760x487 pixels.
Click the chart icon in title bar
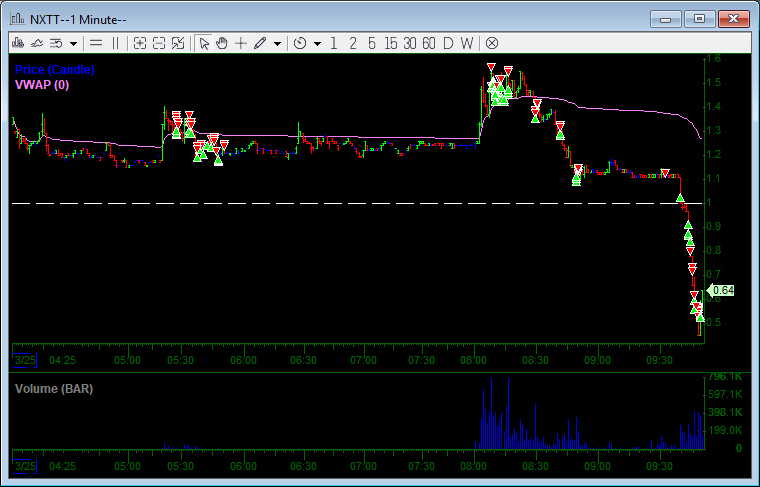(x=17, y=19)
